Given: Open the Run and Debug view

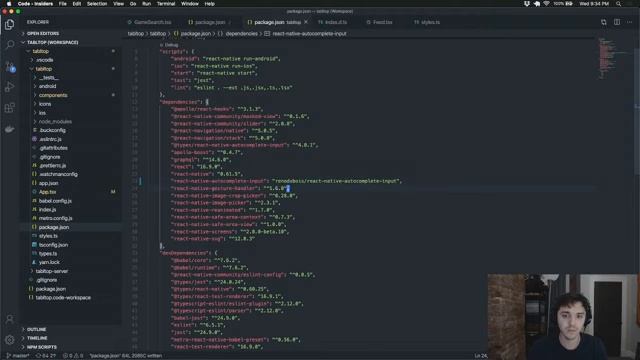Looking at the screenshot, I should coord(9,87).
